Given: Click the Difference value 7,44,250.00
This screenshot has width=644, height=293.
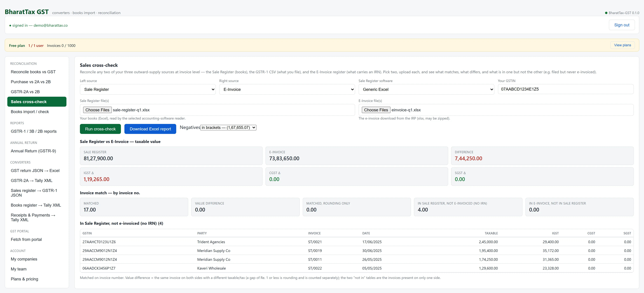Looking at the screenshot, I should click(x=468, y=158).
